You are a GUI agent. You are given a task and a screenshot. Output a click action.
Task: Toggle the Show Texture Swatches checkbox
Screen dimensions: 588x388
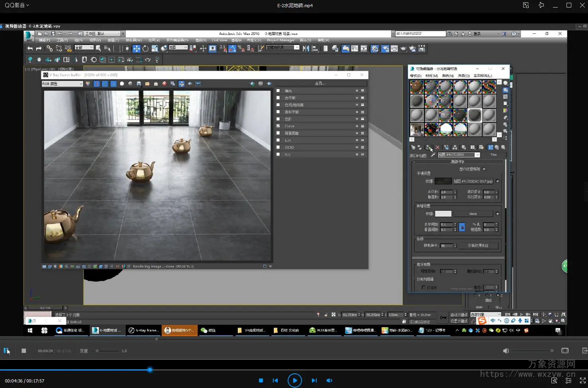coord(484,169)
